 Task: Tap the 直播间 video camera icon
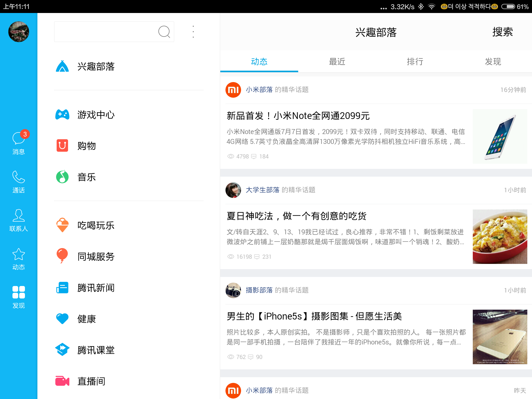(x=62, y=381)
